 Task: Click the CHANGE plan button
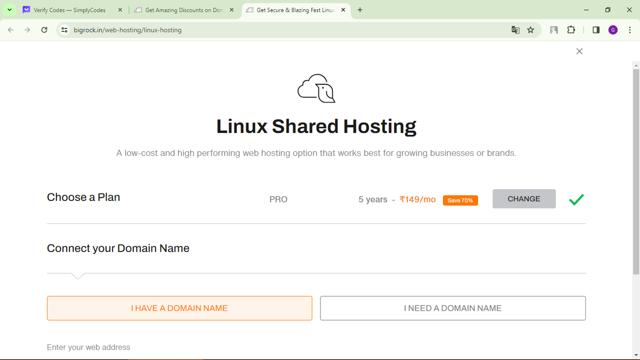point(524,199)
